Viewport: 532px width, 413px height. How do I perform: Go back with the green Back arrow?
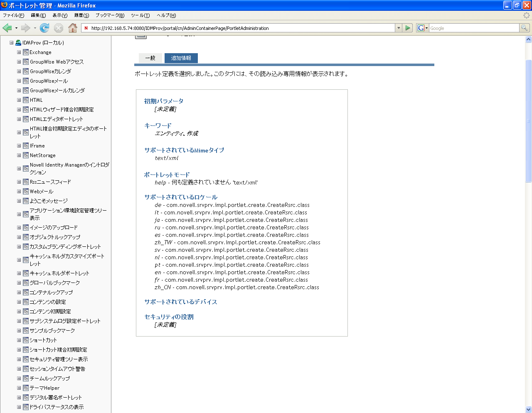(7, 28)
